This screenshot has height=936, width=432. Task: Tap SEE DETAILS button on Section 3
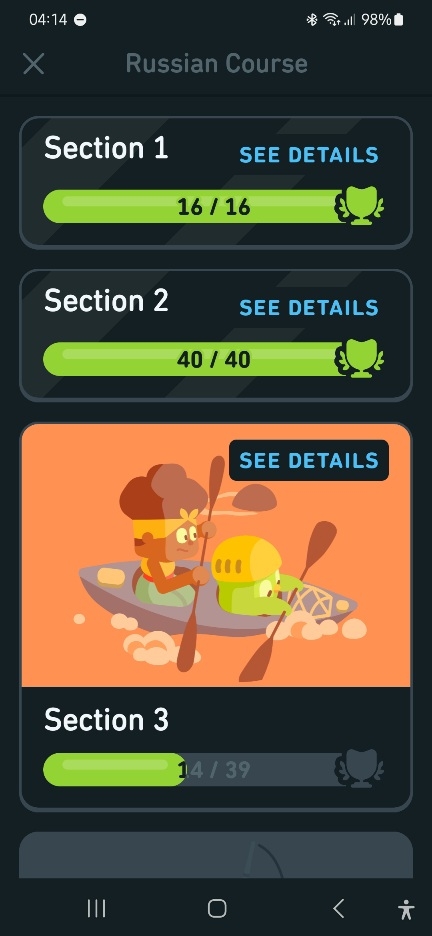click(309, 460)
